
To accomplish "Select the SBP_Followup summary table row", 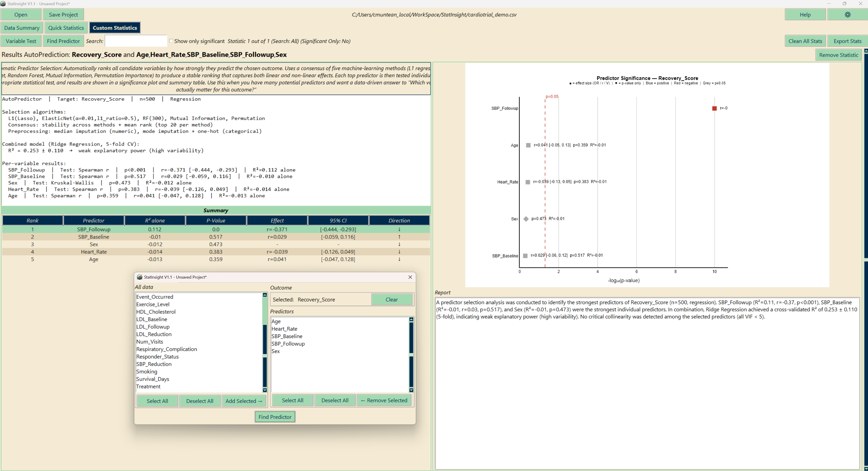I will click(216, 229).
